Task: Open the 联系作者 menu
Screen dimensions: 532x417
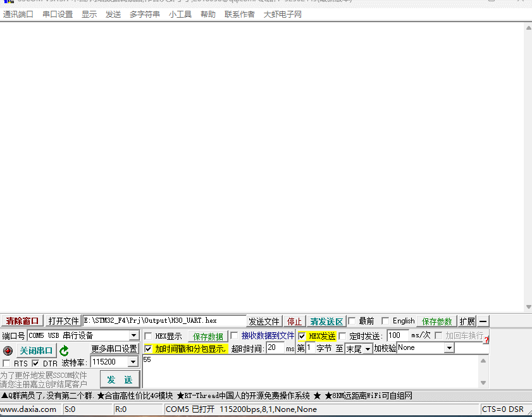Action: [x=240, y=15]
